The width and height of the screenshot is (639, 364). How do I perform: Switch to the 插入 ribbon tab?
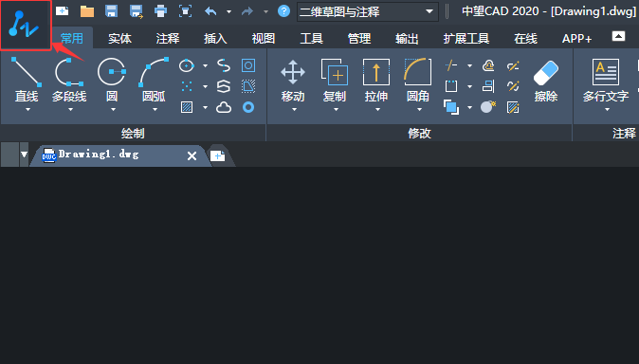click(215, 38)
